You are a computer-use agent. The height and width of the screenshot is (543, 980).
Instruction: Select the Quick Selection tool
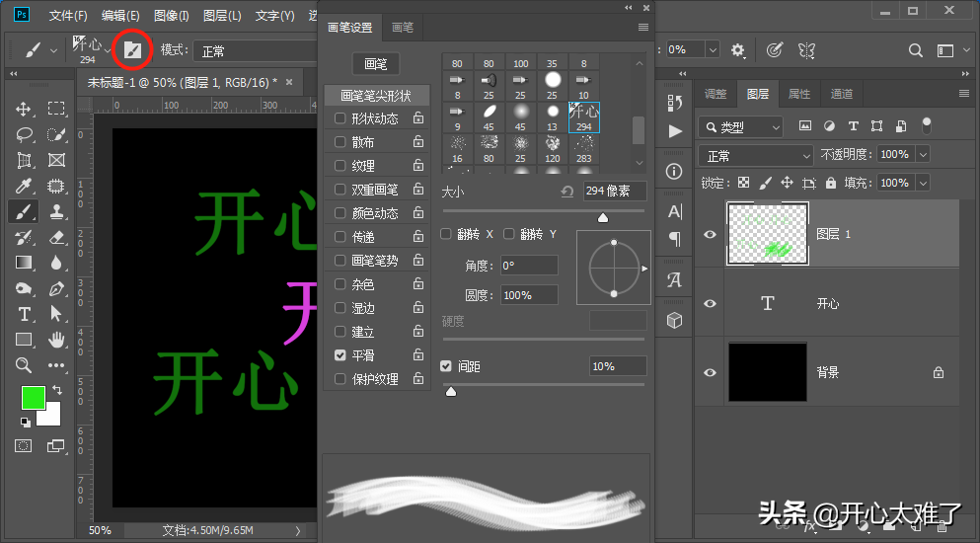click(56, 134)
